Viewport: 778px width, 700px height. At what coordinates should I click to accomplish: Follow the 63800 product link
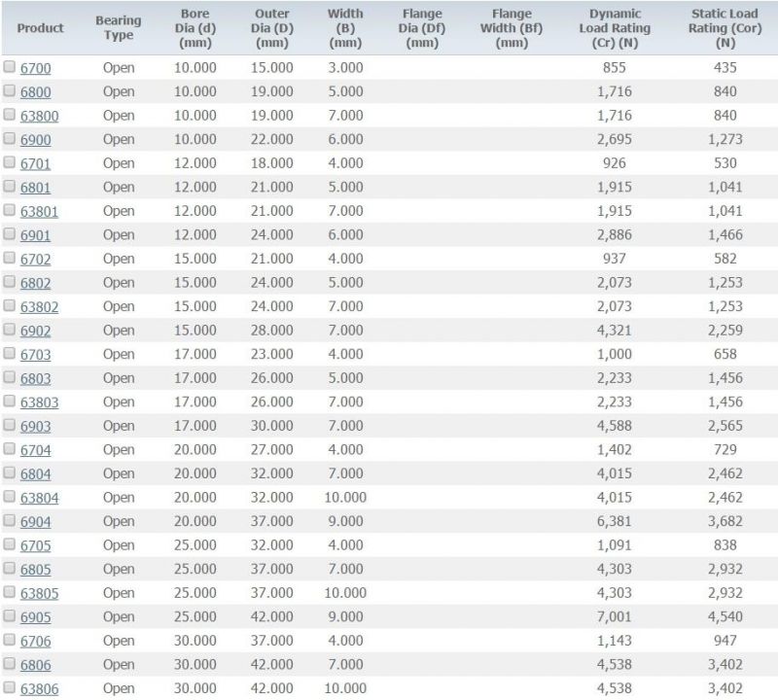(x=39, y=116)
